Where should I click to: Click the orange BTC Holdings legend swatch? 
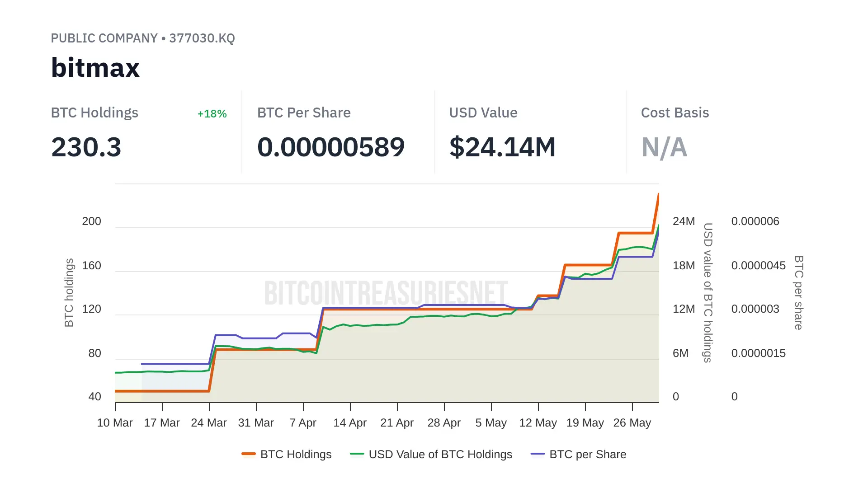click(249, 454)
